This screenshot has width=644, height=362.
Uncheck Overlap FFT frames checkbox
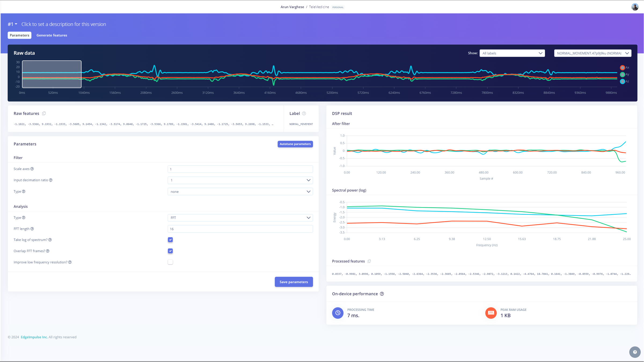pyautogui.click(x=170, y=251)
